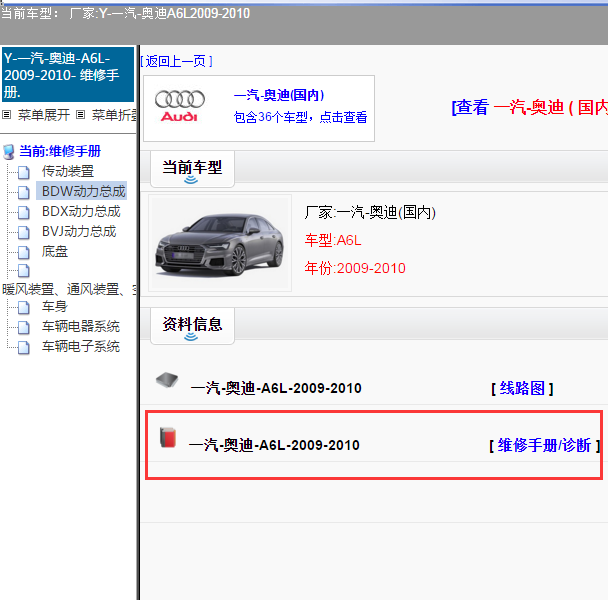Click 返回上一页 back link
This screenshot has height=600, width=608.
[x=176, y=61]
